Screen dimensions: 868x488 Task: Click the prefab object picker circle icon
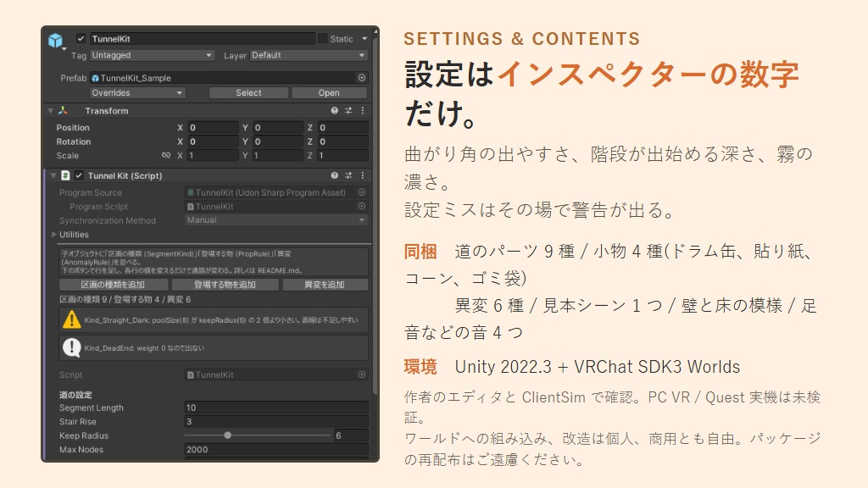pyautogui.click(x=362, y=78)
